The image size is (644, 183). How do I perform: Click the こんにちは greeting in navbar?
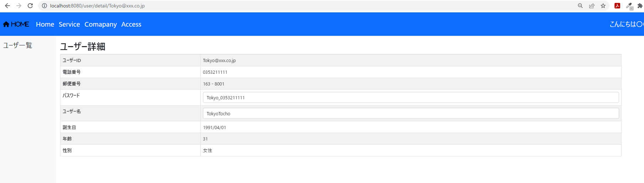pyautogui.click(x=627, y=24)
